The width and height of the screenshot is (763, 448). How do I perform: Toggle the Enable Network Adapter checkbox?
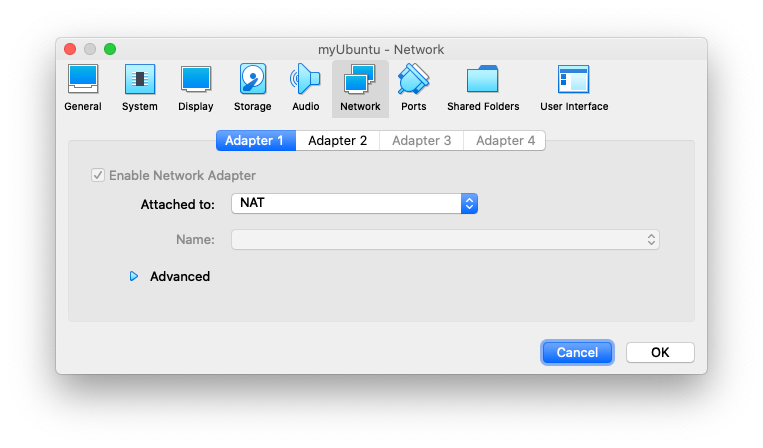tap(98, 175)
